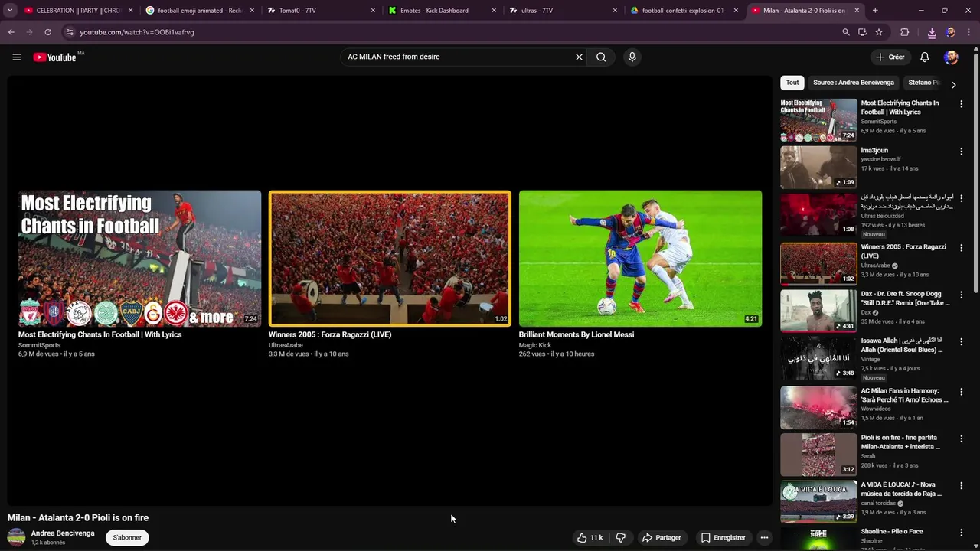
Task: Open Magic Kick channel under Messi video
Action: coord(535,345)
